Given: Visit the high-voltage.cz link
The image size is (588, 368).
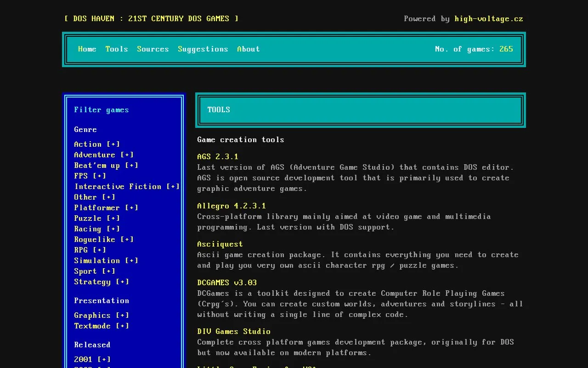Looking at the screenshot, I should [489, 18].
